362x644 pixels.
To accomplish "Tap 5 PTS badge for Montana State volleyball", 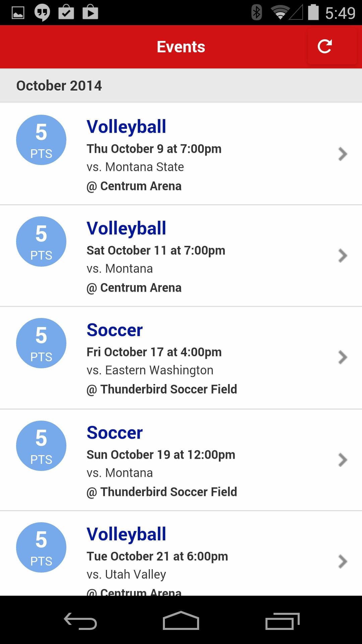I will pos(41,140).
